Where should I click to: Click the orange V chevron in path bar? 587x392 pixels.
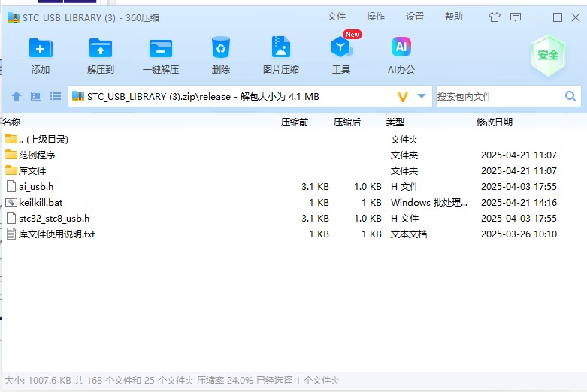pos(403,96)
